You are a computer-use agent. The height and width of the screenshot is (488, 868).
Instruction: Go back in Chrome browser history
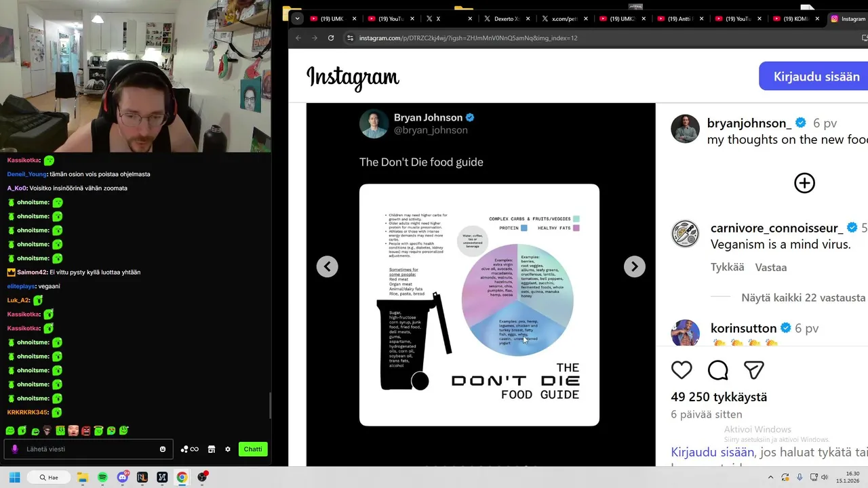click(298, 38)
